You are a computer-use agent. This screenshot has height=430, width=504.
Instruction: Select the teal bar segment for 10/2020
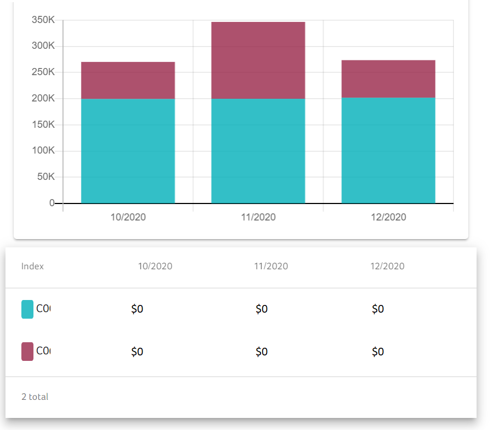128,151
